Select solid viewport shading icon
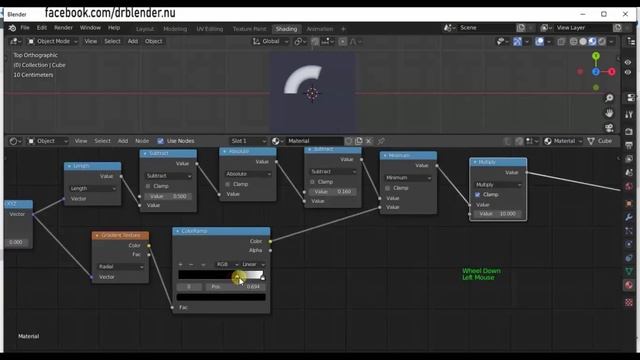The width and height of the screenshot is (640, 360). [x=583, y=41]
